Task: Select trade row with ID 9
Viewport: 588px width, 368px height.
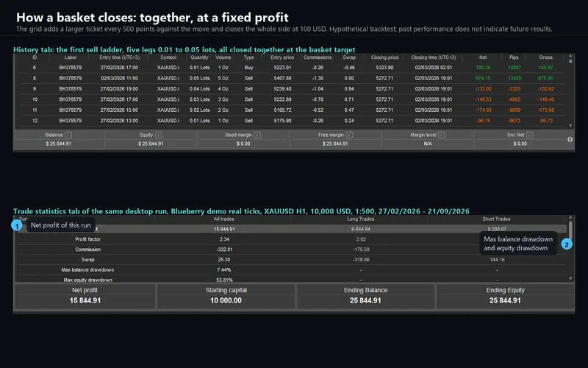Action: (293, 88)
